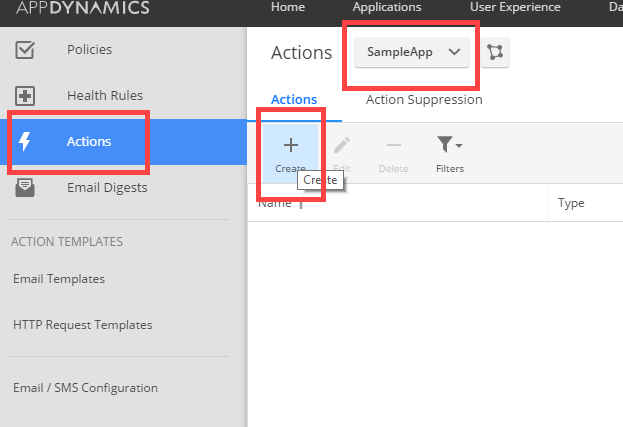The height and width of the screenshot is (427, 623).
Task: Click the Type column header
Action: point(571,203)
